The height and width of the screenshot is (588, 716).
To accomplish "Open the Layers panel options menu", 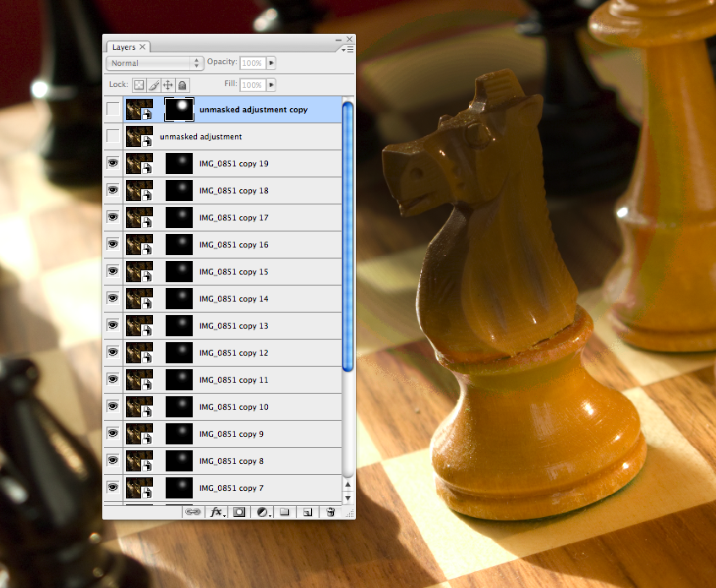I will click(x=347, y=49).
